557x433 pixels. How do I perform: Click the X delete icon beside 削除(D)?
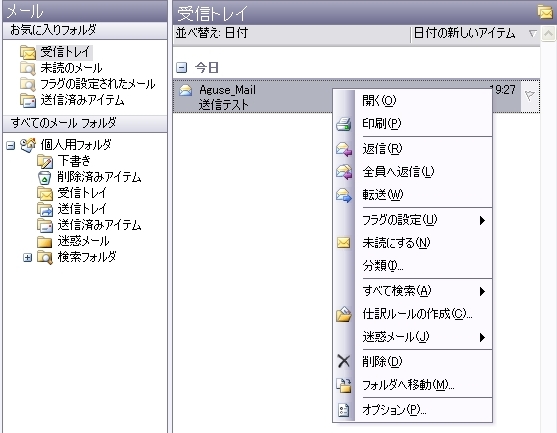click(x=344, y=361)
